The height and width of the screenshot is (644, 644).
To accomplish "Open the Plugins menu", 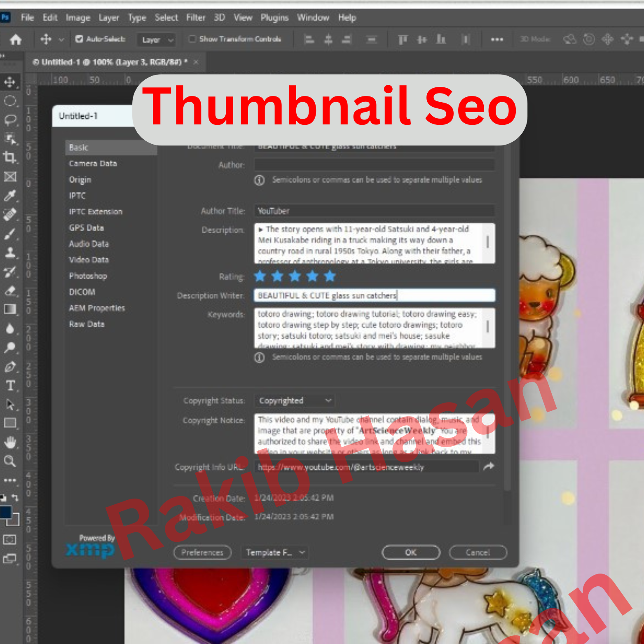I will coord(274,18).
